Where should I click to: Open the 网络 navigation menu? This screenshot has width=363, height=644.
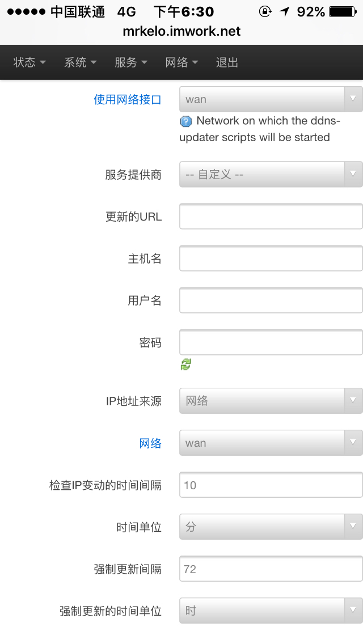point(181,62)
